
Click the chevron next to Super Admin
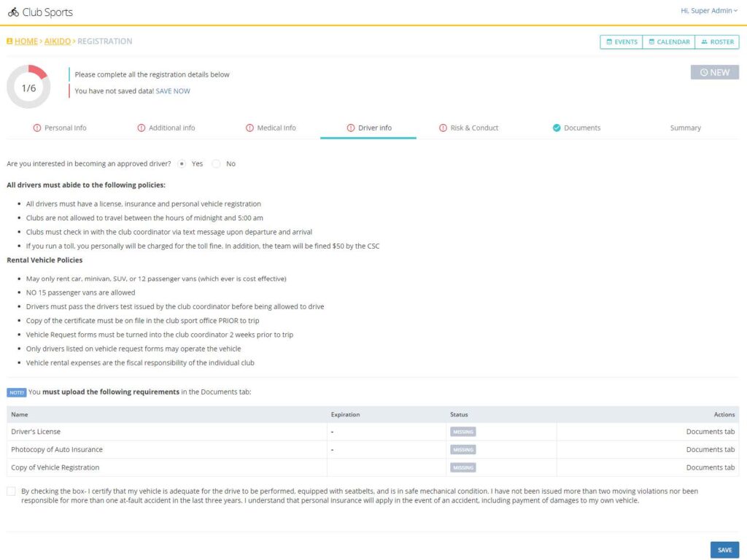pos(735,10)
